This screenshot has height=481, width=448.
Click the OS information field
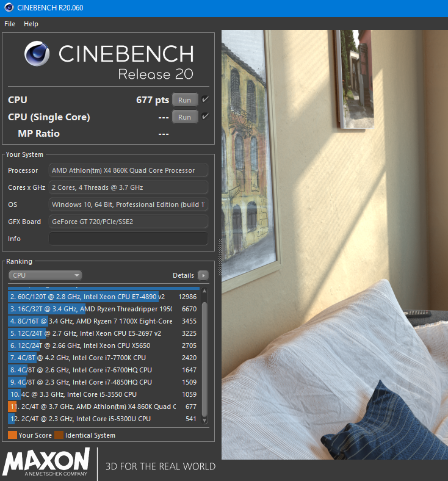(129, 204)
